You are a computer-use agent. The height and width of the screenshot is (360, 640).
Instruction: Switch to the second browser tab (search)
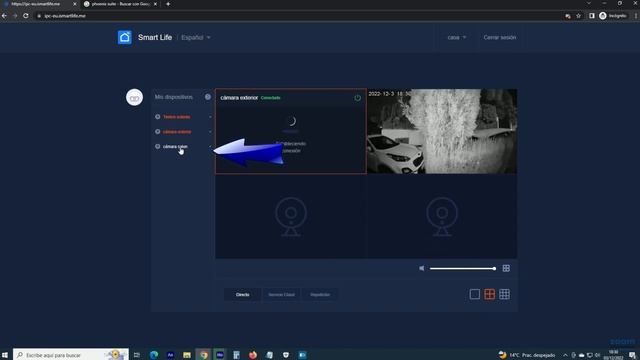[120, 4]
